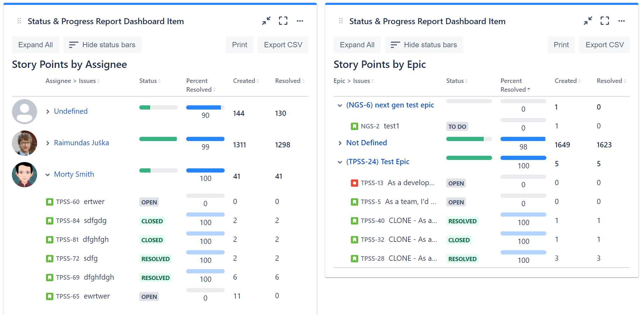
Task: Toggle Hide status bars on the right gadget
Action: 424,45
